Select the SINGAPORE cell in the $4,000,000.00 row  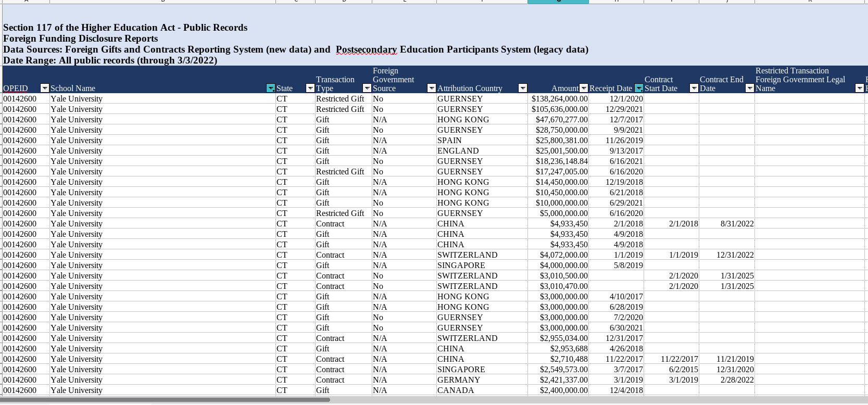point(482,265)
